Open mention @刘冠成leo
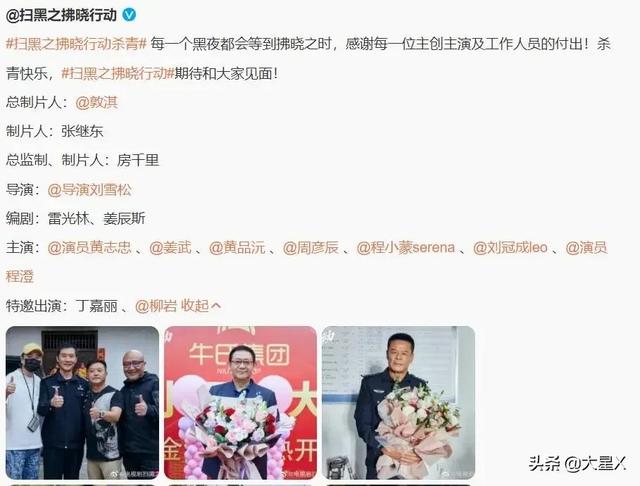This screenshot has height=486, width=640. point(510,248)
